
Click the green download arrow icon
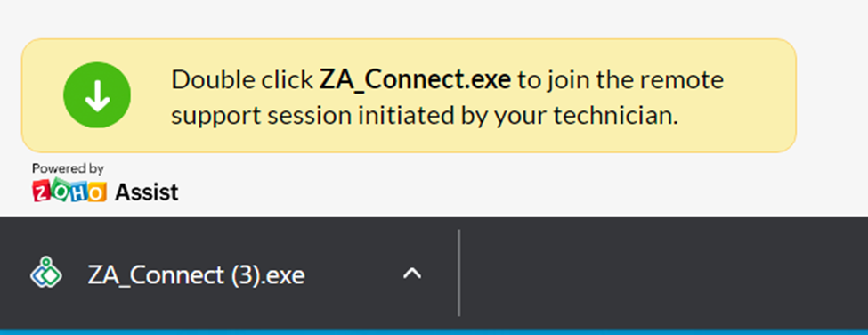[x=97, y=95]
